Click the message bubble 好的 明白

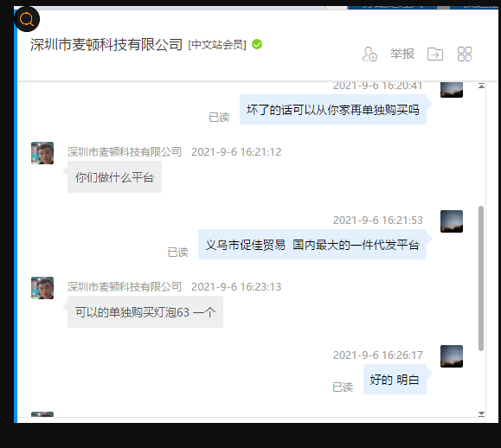coord(395,380)
